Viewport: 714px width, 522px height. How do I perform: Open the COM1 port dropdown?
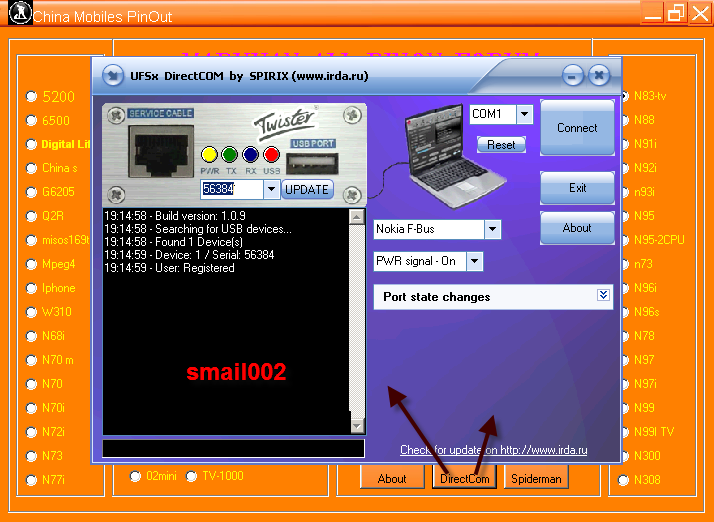tap(525, 114)
